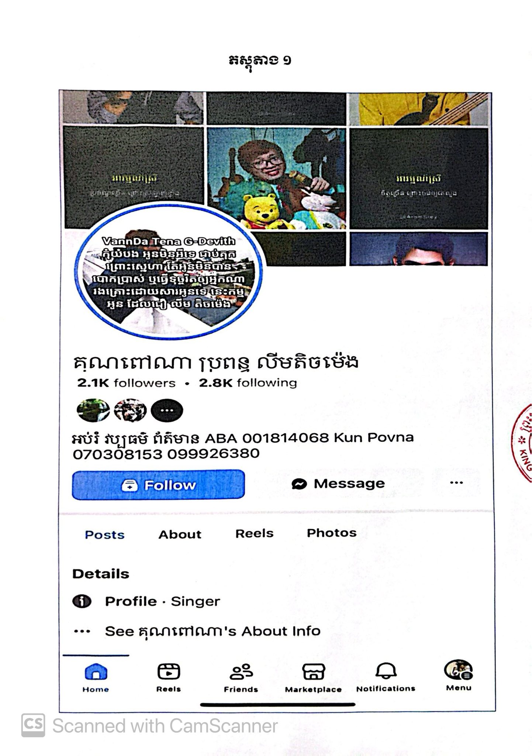Image resolution: width=532 pixels, height=756 pixels.
Task: Open the Marketplace icon
Action: (x=314, y=671)
